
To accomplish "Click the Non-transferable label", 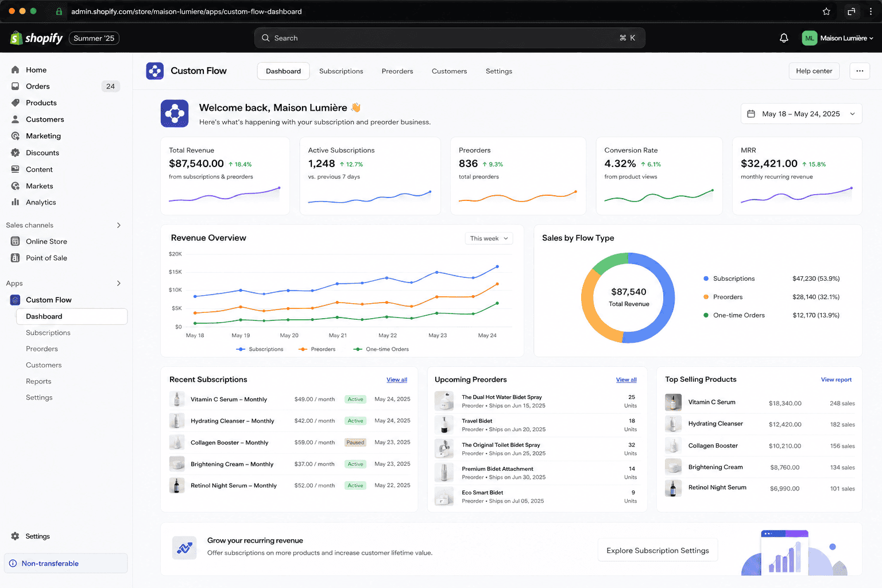I will 50,563.
